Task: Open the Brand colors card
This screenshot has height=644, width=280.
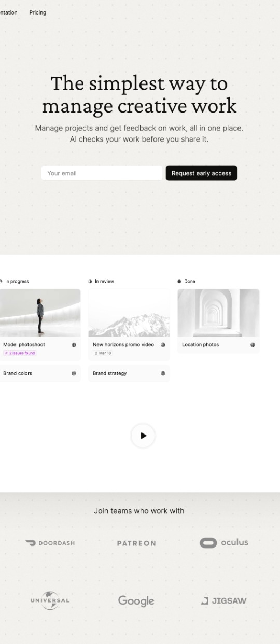Action: 40,373
